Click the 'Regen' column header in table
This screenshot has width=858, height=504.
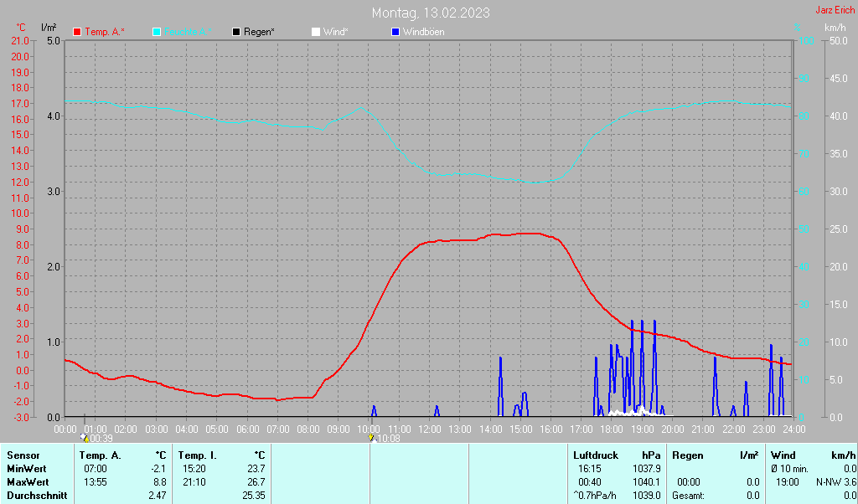coord(687,455)
